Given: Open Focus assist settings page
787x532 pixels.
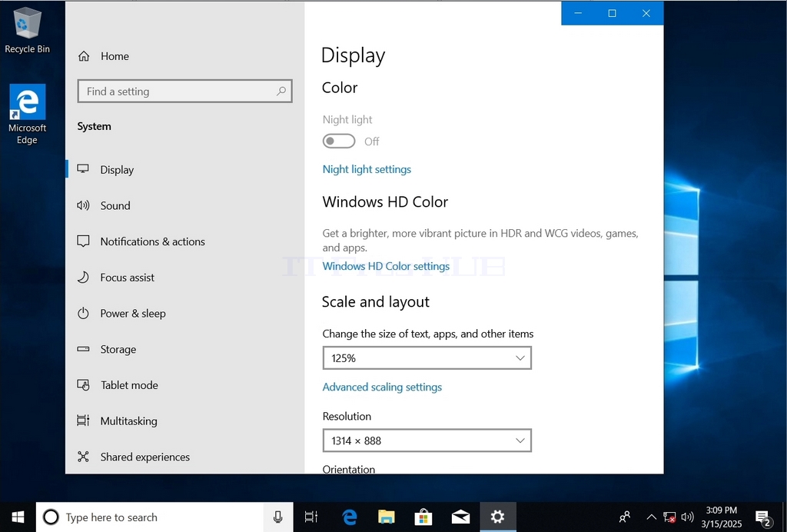Looking at the screenshot, I should tap(128, 277).
